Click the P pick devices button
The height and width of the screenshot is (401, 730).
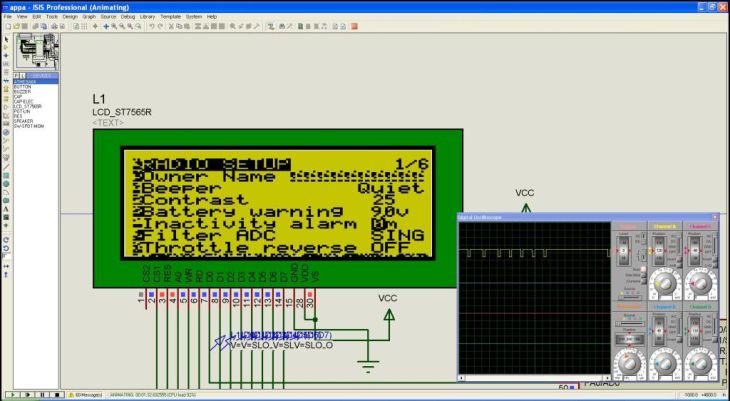point(15,75)
